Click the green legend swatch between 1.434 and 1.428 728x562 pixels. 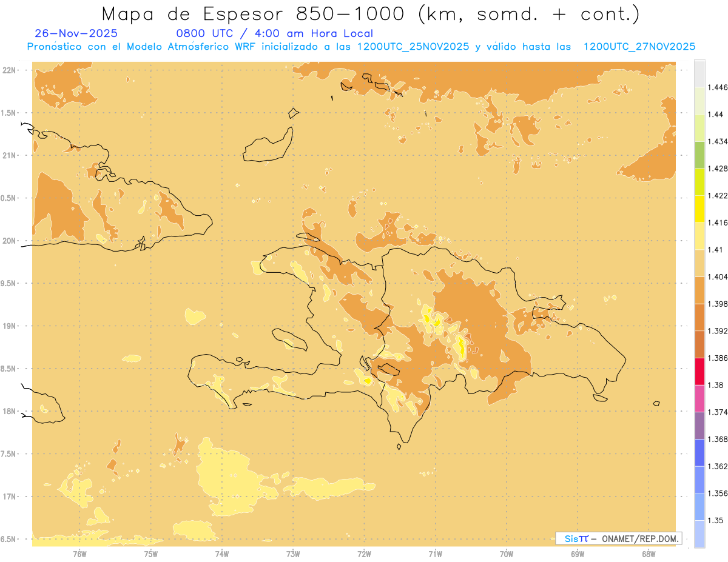(x=699, y=155)
